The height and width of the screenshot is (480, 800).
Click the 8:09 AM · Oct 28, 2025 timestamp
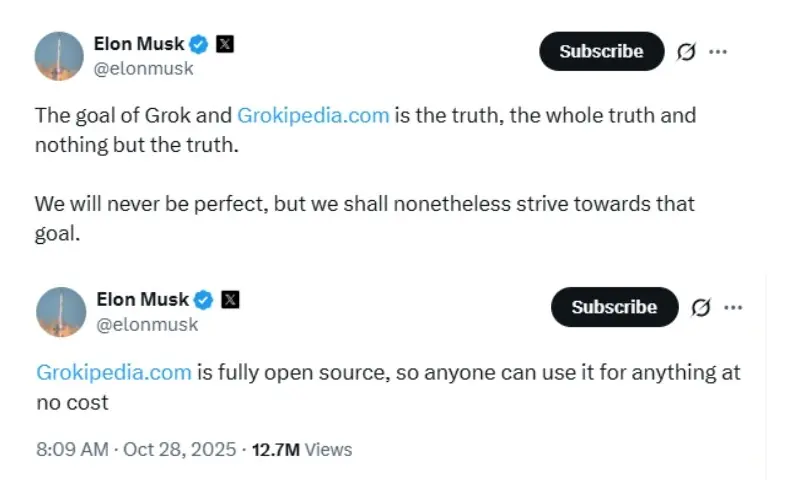point(135,450)
